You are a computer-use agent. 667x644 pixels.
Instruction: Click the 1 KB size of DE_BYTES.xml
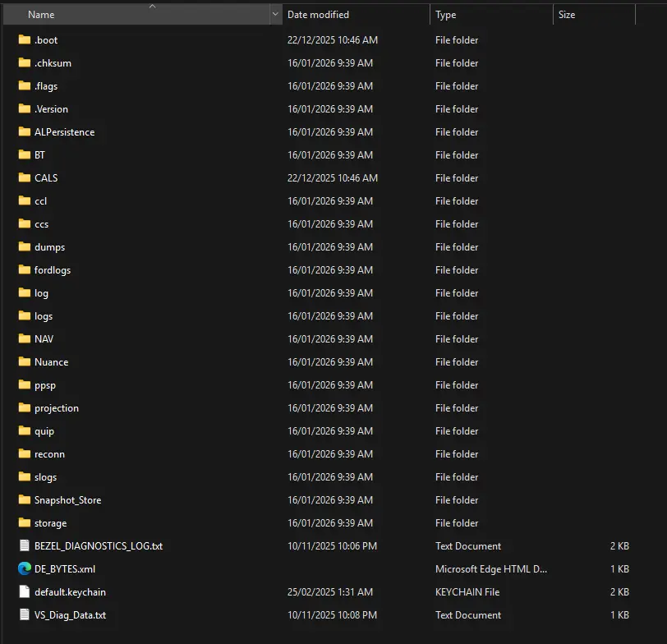tap(620, 568)
